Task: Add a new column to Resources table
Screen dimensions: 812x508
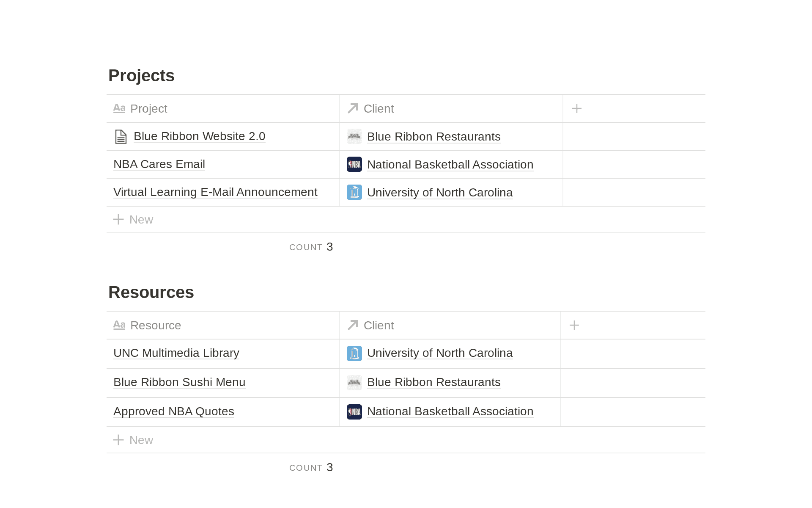Action: (574, 326)
